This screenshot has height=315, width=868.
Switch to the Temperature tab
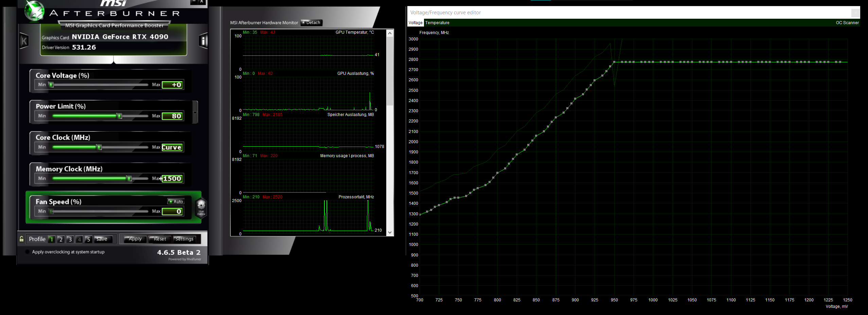(x=437, y=23)
